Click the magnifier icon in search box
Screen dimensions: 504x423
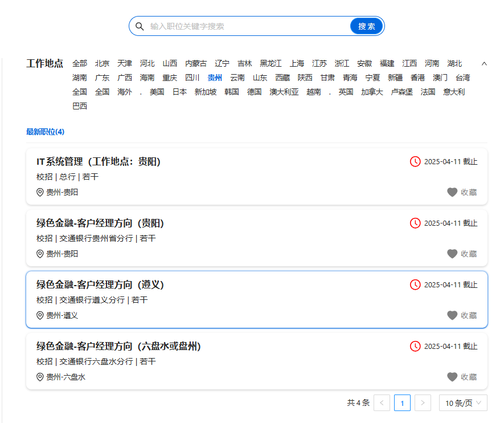(140, 26)
